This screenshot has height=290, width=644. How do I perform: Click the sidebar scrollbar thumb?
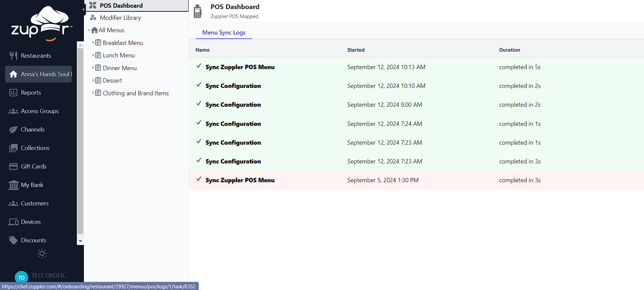[x=80, y=141]
